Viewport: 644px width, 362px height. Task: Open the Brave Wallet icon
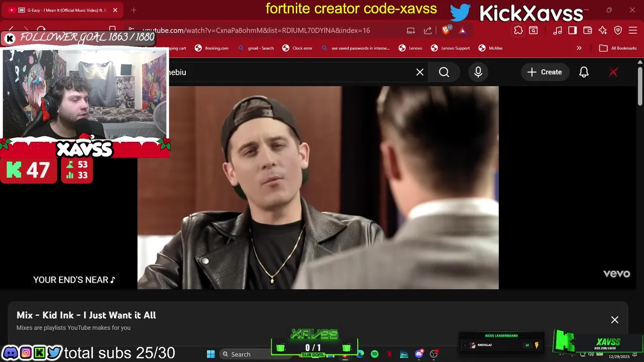click(588, 30)
